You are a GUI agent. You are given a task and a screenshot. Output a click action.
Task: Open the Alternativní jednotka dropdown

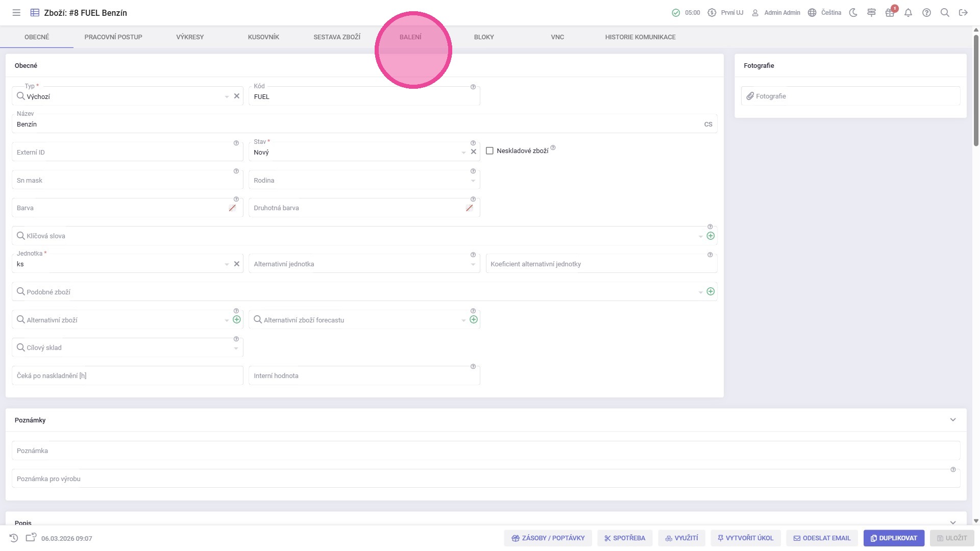(x=473, y=264)
